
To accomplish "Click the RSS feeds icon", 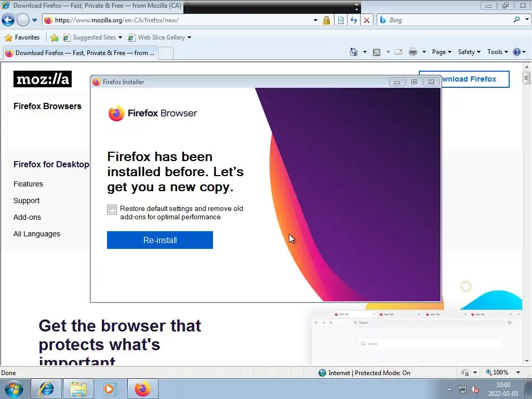I will pyautogui.click(x=376, y=52).
